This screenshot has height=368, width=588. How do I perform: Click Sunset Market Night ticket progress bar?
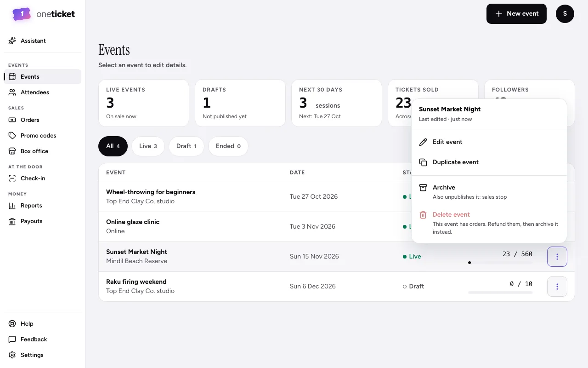[x=500, y=263]
